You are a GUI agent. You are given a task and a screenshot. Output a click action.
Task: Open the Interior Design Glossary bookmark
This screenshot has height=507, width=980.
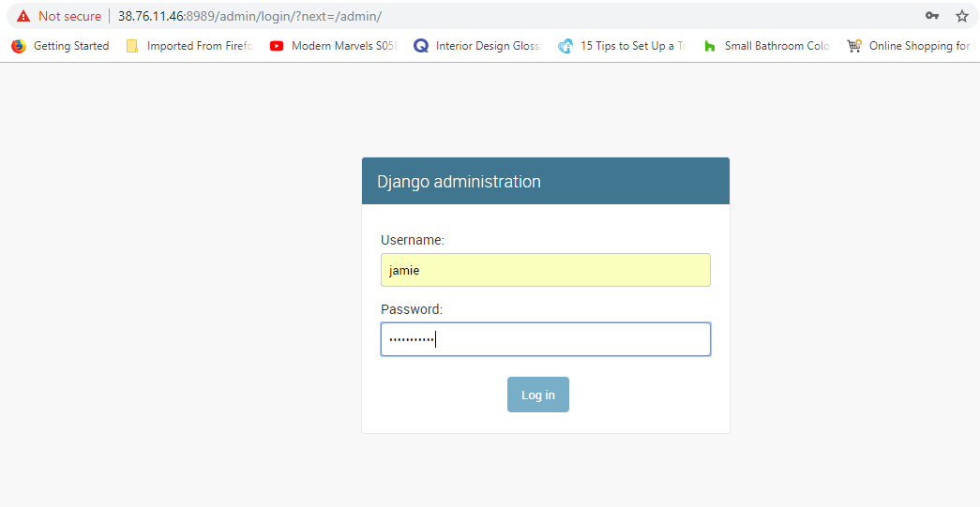pos(478,46)
